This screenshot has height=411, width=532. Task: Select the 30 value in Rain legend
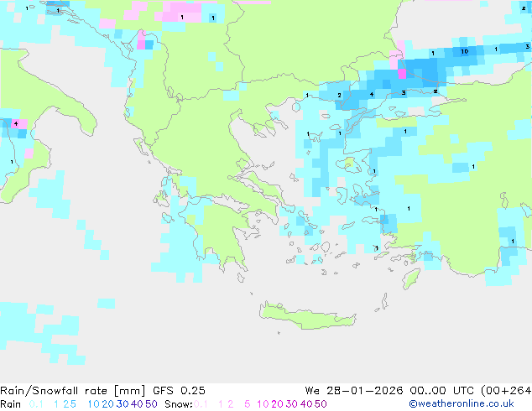[x=123, y=404]
